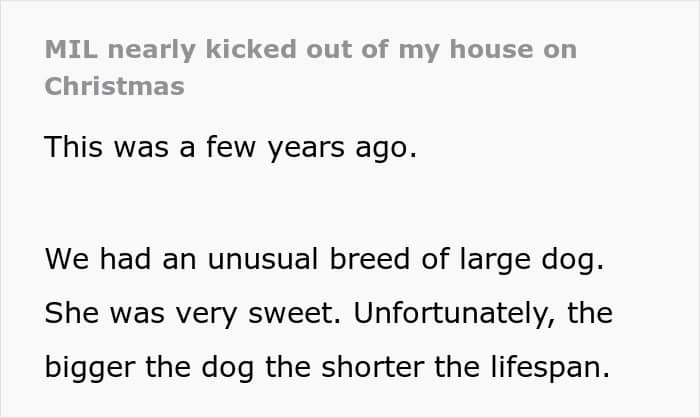Viewport: 700px width, 418px height.
Task: Click the word "MIL" in the heading
Action: (x=71, y=49)
